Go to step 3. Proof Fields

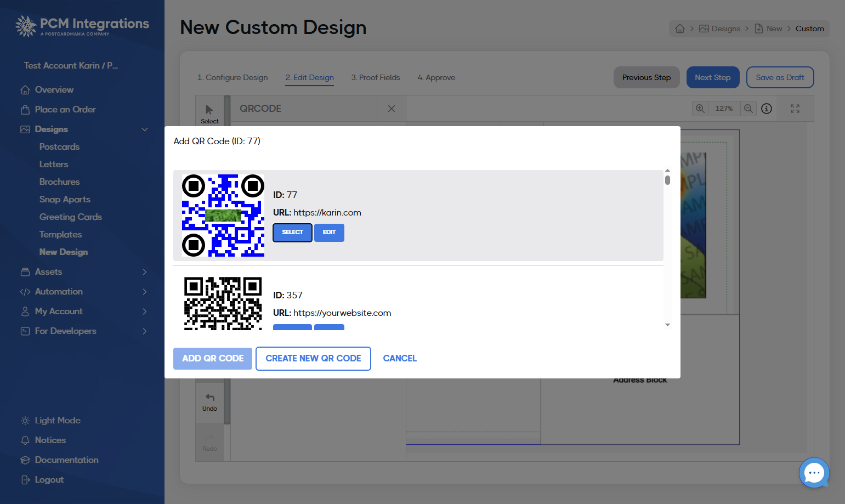[376, 78]
